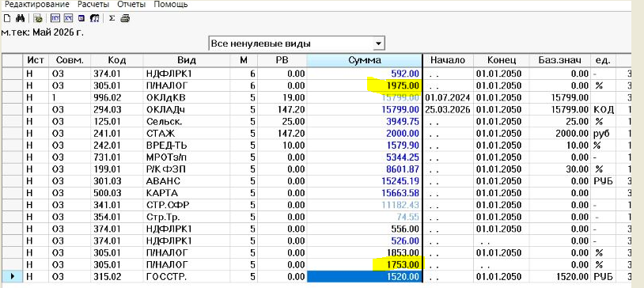The width and height of the screenshot is (644, 288).
Task: Click code cell 996.02
Action: tap(116, 98)
